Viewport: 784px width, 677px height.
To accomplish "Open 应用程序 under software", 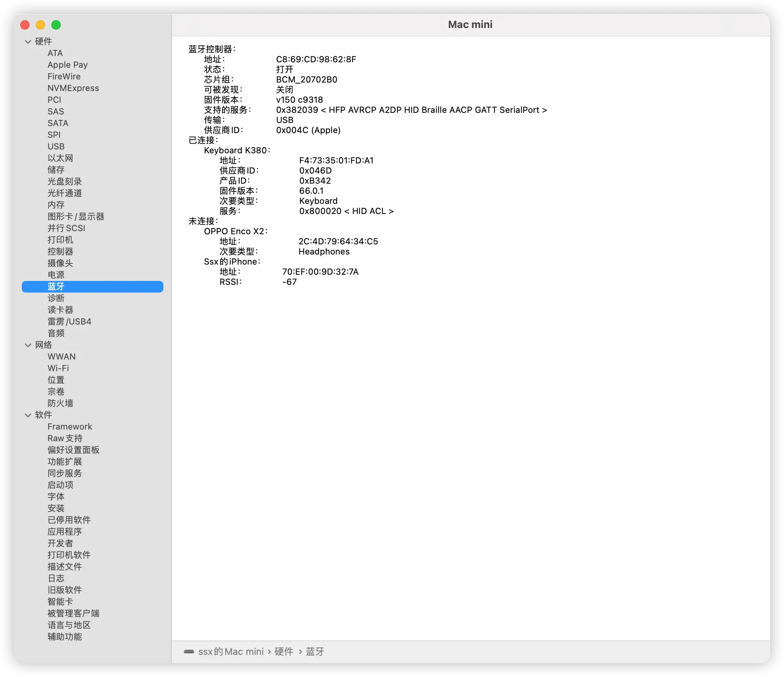I will 65,531.
